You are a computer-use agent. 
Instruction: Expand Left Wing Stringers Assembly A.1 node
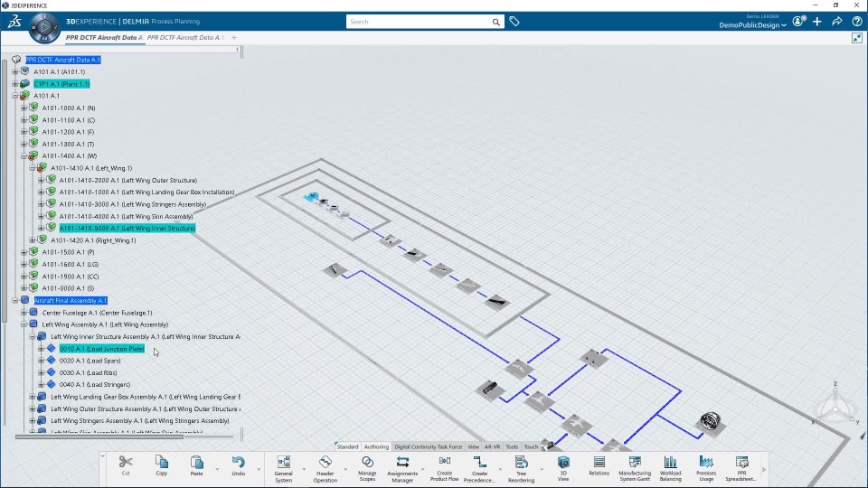(x=33, y=420)
